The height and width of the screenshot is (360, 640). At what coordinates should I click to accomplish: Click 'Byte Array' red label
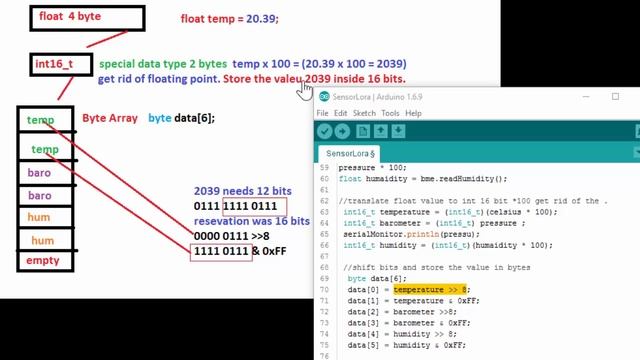click(110, 118)
